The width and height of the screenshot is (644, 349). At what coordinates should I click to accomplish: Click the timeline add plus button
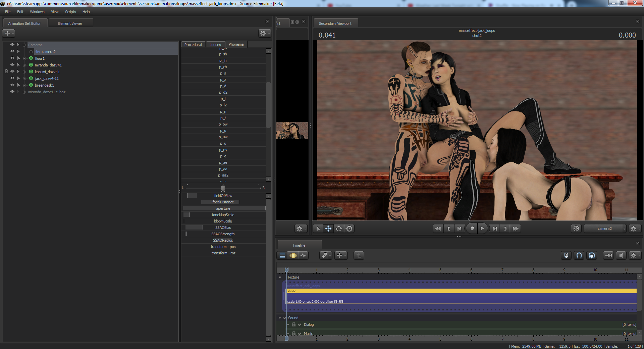click(x=340, y=255)
